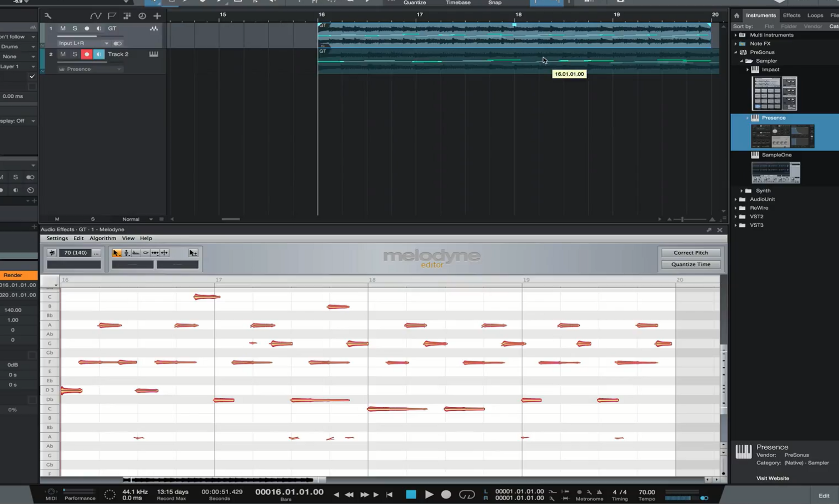Image resolution: width=839 pixels, height=504 pixels.
Task: Click the transport Record button
Action: click(x=446, y=495)
